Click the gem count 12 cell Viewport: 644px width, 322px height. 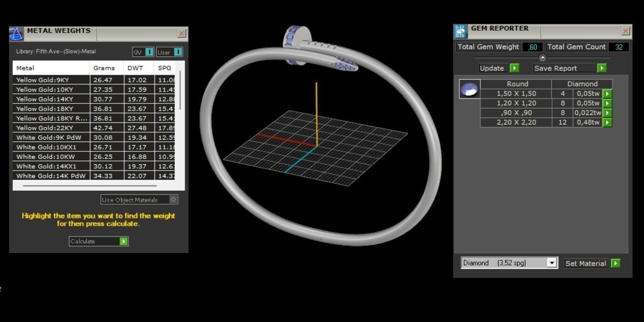[x=563, y=123]
